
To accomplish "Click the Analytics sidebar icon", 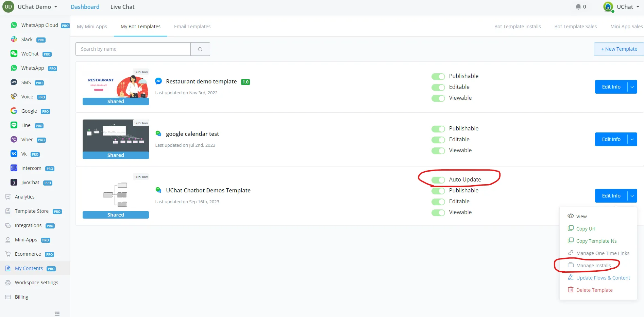I will click(x=8, y=197).
